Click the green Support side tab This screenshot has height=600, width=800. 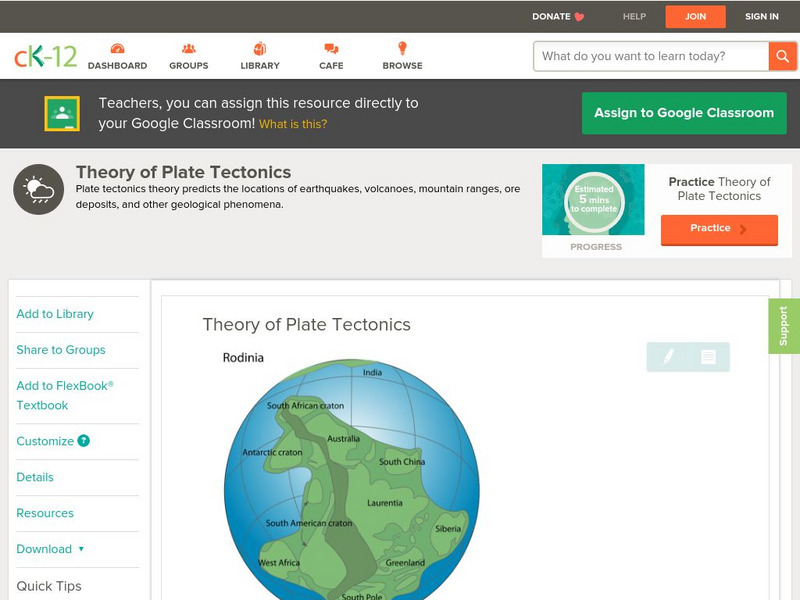(784, 326)
